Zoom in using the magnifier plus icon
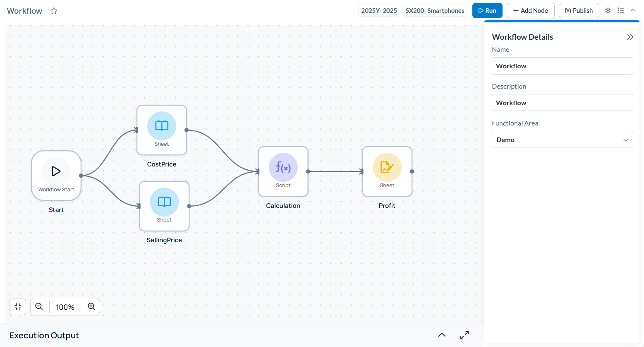 91,306
